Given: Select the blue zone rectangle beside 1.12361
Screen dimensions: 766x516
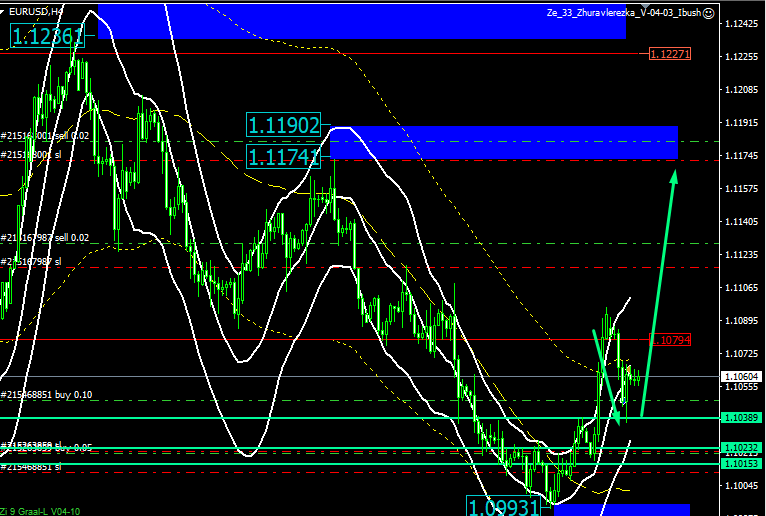Looking at the screenshot, I should pos(362,21).
